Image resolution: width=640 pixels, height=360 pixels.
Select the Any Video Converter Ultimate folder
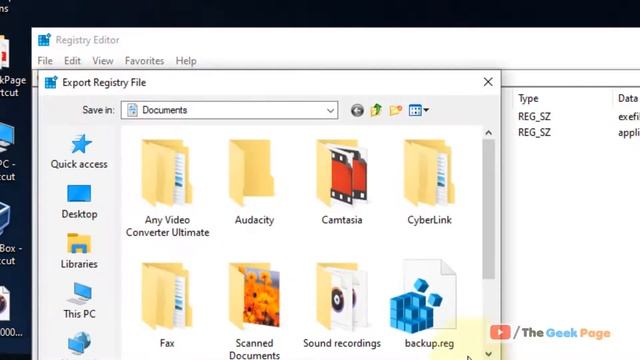point(167,189)
